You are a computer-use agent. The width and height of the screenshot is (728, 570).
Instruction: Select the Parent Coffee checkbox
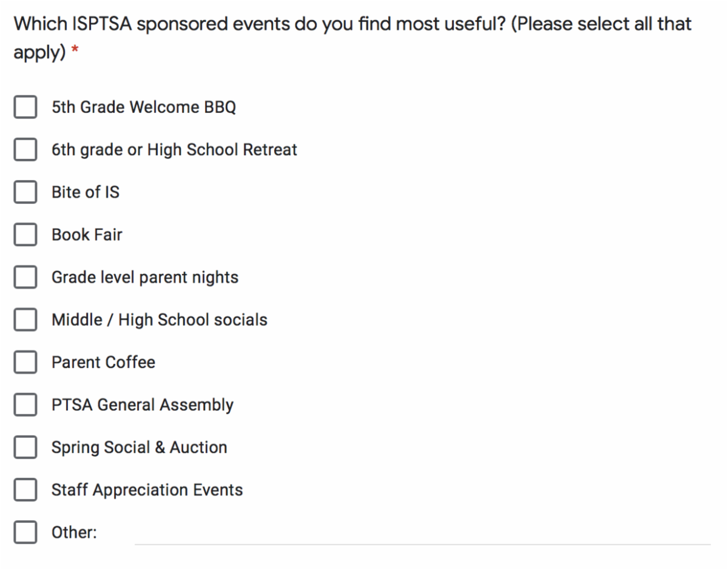[25, 363]
